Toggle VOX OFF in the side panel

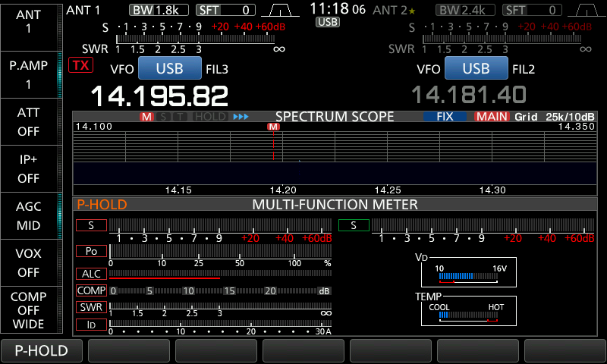click(x=29, y=262)
